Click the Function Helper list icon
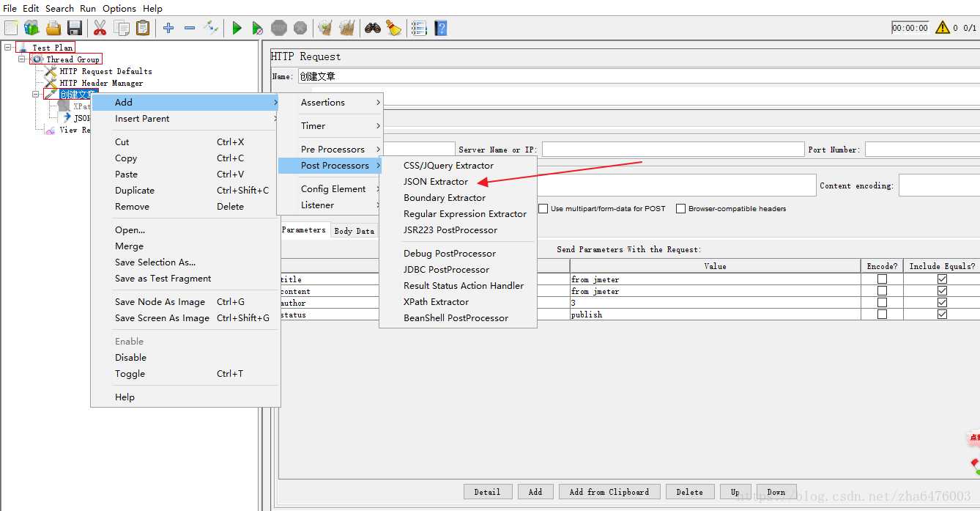The image size is (980, 511). click(x=419, y=28)
